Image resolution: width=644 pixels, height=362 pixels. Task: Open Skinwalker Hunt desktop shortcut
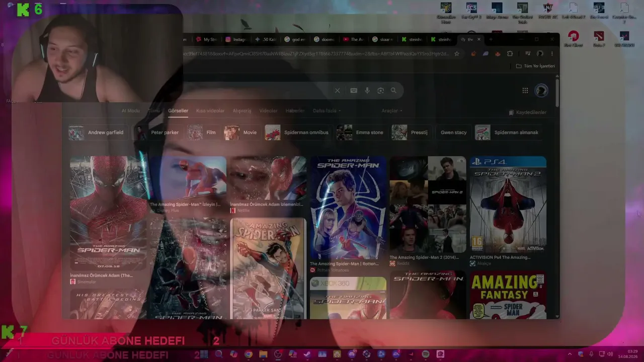446,13
